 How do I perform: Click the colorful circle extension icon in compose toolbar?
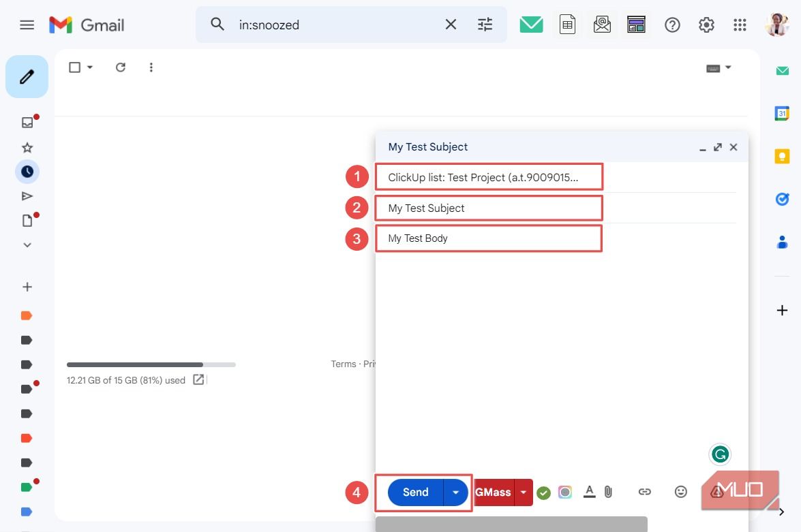point(565,492)
